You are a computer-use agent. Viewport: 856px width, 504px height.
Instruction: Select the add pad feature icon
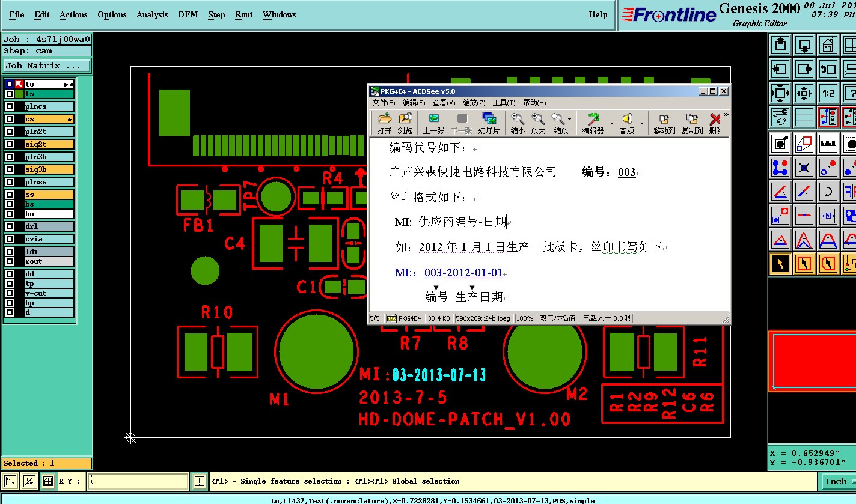[x=780, y=143]
